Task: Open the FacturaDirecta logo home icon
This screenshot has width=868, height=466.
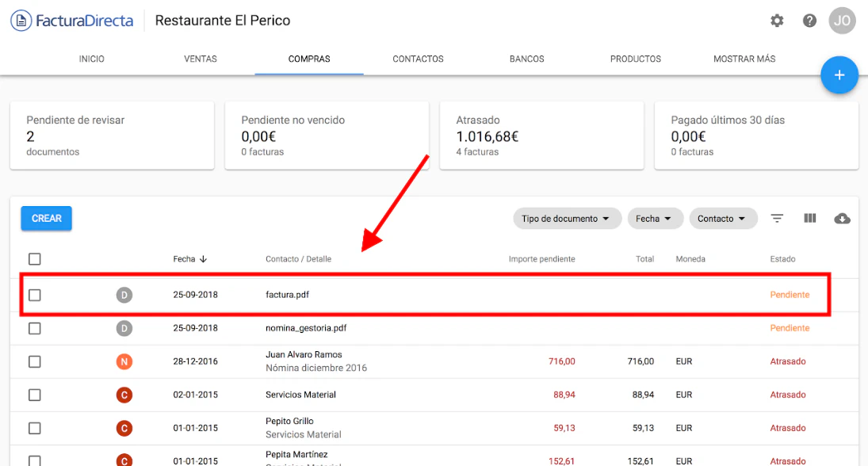Action: pyautogui.click(x=20, y=21)
